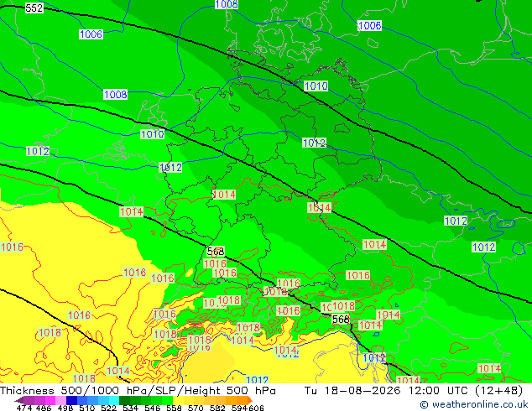Click the '510' legend scale value

87,408
